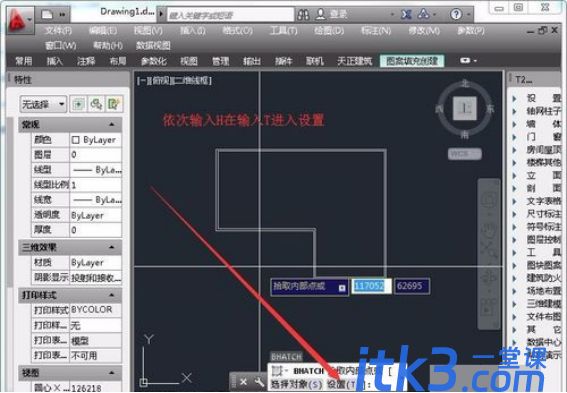Viewport: 567px width, 393px height.
Task: Click the New drawing icon in quick access toolbar
Action: (47, 14)
